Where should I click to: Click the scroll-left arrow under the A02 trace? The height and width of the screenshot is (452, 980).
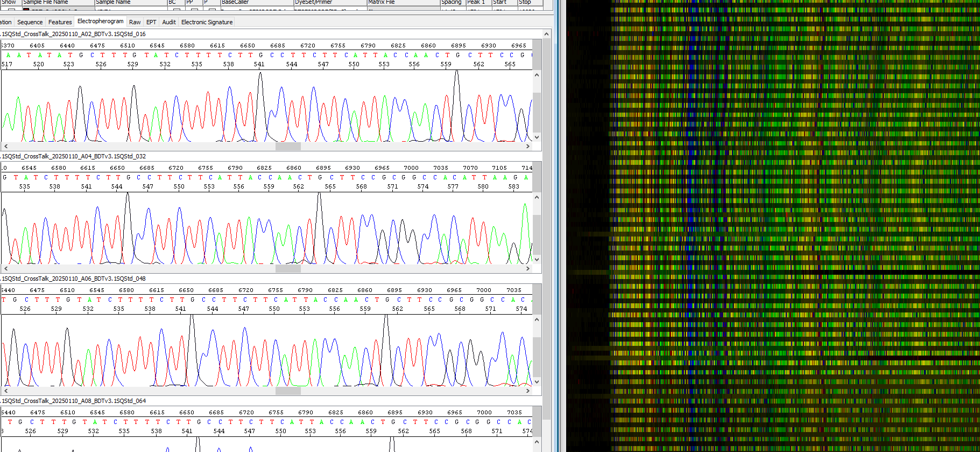(6, 146)
